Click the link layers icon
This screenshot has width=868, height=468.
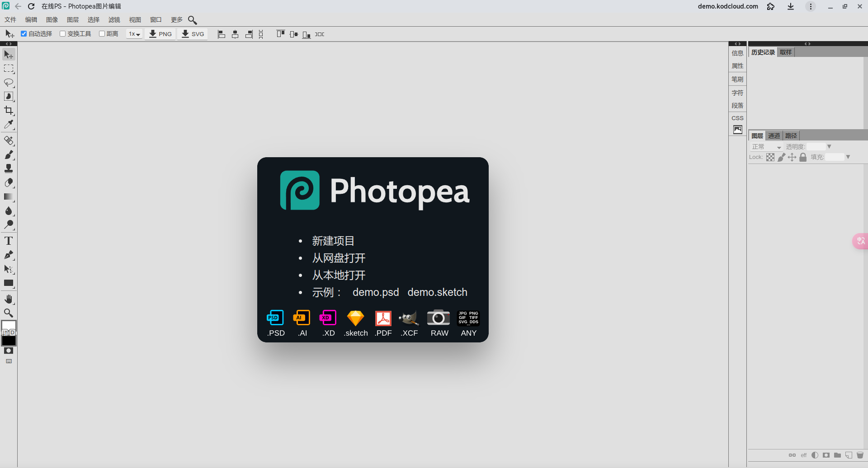point(792,455)
